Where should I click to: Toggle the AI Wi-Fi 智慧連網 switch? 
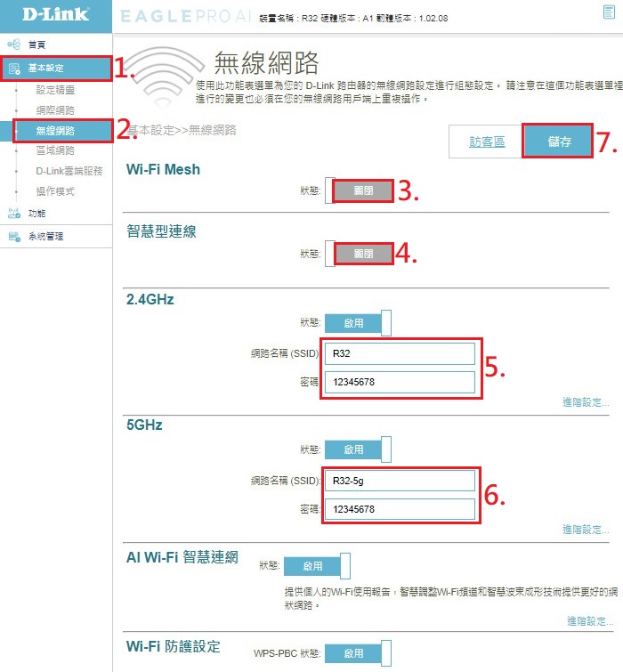317,565
